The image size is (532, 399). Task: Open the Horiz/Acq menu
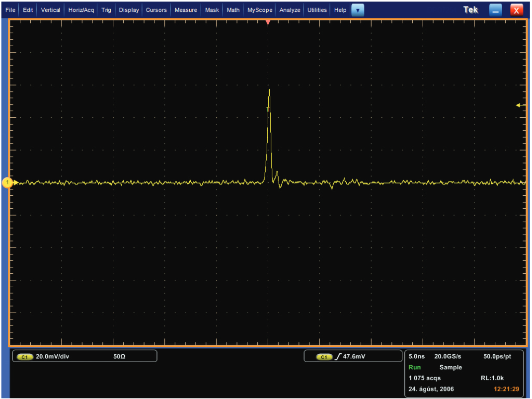coord(81,9)
